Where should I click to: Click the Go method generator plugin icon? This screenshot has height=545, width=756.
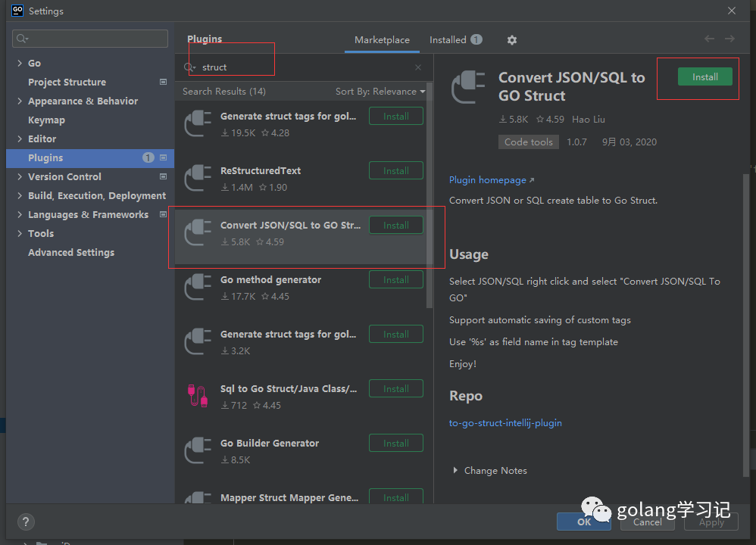click(x=198, y=287)
